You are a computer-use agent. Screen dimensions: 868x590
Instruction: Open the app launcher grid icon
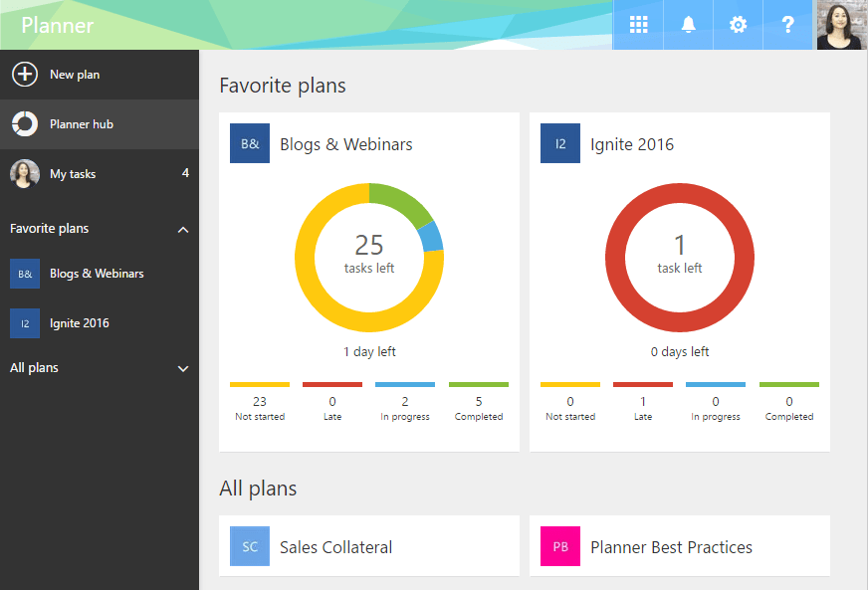pos(638,24)
